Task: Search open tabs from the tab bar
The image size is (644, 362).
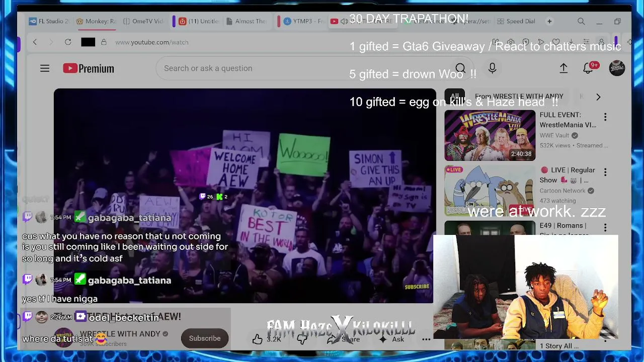Action: 581,22
